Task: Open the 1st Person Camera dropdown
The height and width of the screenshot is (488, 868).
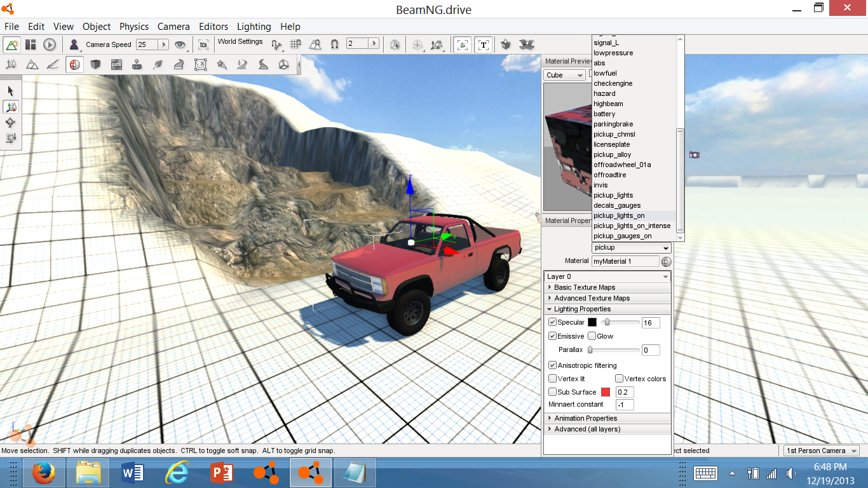Action: click(x=822, y=451)
